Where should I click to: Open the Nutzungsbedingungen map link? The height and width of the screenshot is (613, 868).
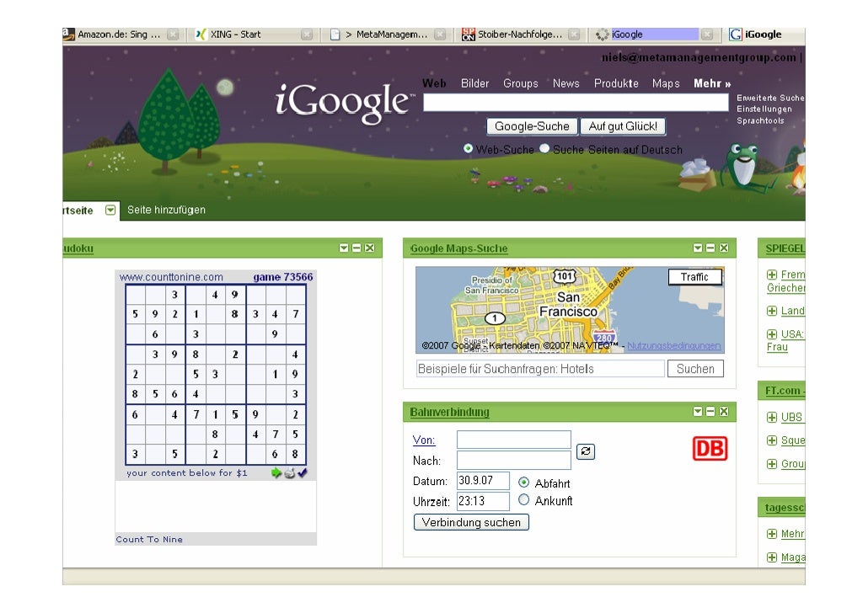[673, 345]
